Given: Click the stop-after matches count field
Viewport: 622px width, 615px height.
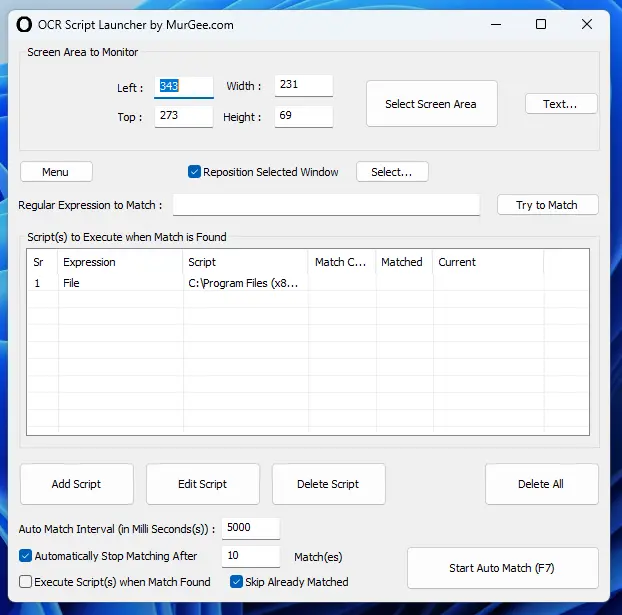Looking at the screenshot, I should point(251,556).
